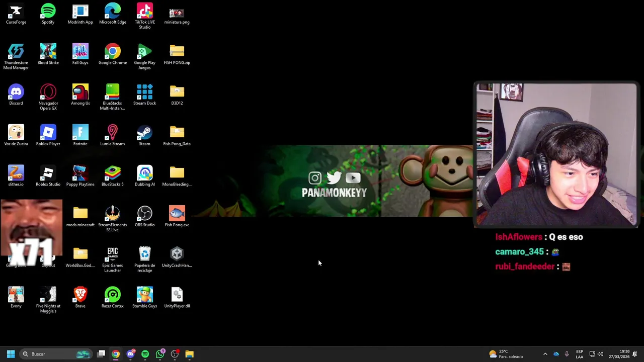Select the Steam desktop icon
Viewport: 644px width, 362px height.
pyautogui.click(x=145, y=136)
